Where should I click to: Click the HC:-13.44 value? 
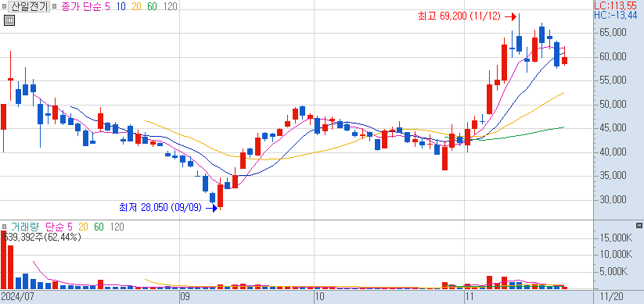pos(616,15)
